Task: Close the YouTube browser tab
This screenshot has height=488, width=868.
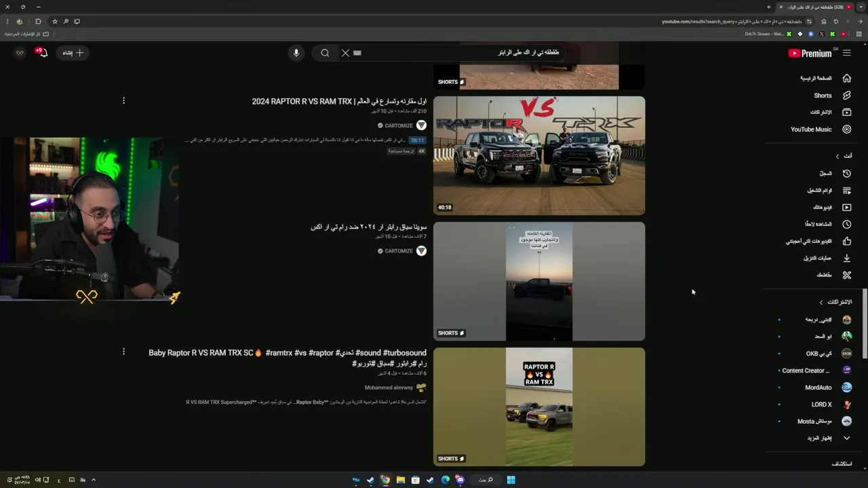Action: (781, 7)
